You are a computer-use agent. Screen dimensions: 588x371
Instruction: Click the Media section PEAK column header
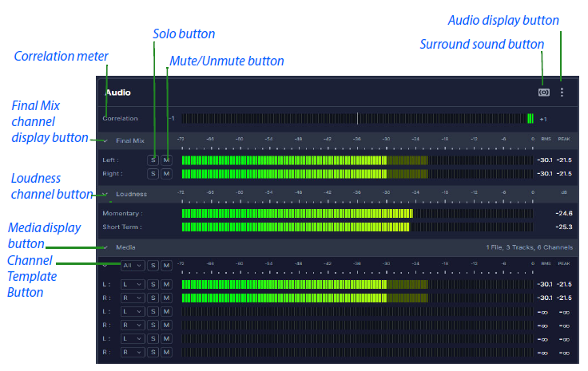pyautogui.click(x=563, y=263)
